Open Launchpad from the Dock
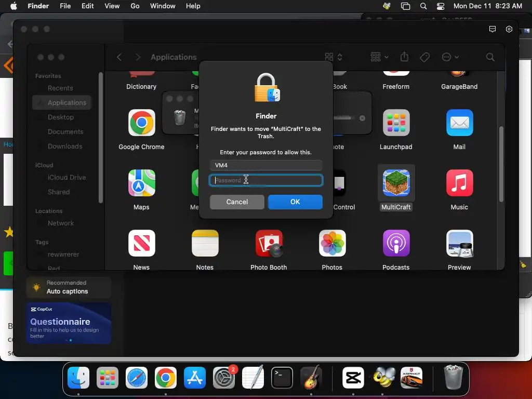 pyautogui.click(x=108, y=377)
